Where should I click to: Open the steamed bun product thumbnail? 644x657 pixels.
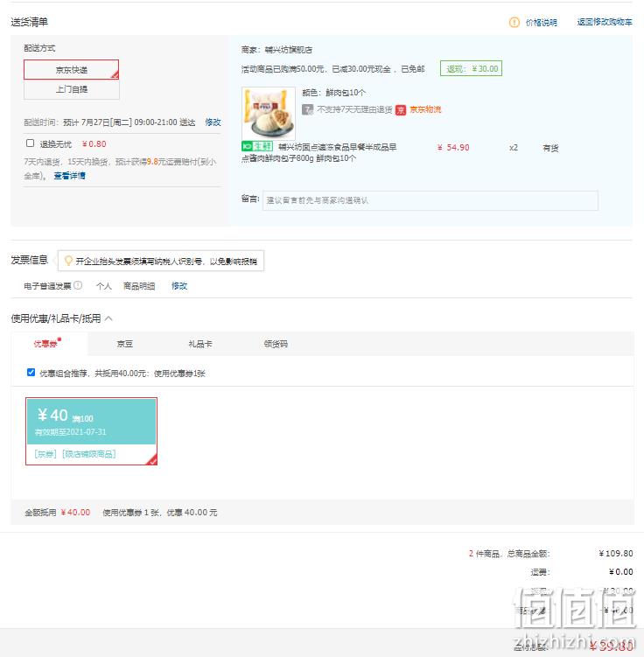[269, 114]
